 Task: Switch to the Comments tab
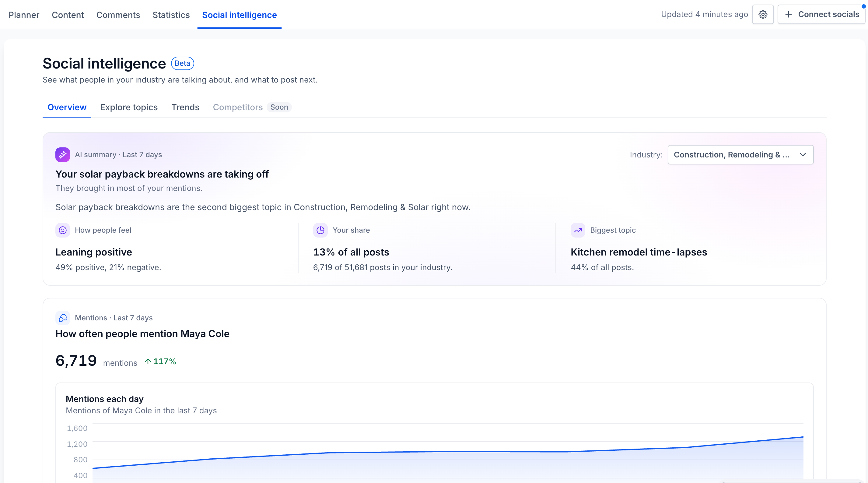click(x=118, y=15)
